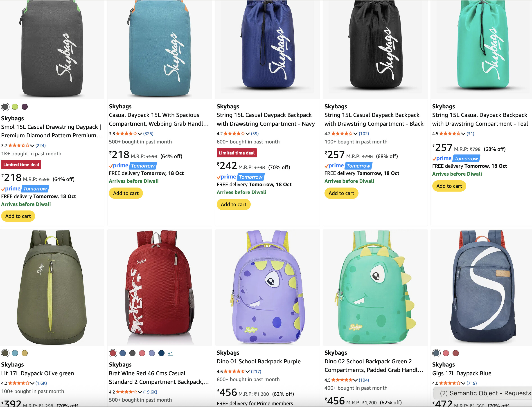This screenshot has width=532, height=407.
Task: Open the 19.6K reviews for Brat Wine Red
Action: (x=150, y=392)
